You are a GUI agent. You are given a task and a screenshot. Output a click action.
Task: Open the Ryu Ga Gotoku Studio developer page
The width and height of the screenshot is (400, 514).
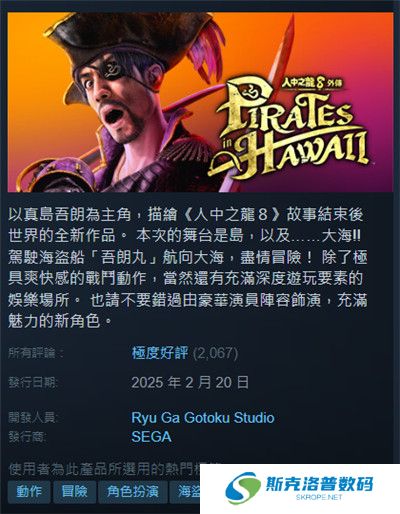coord(203,418)
